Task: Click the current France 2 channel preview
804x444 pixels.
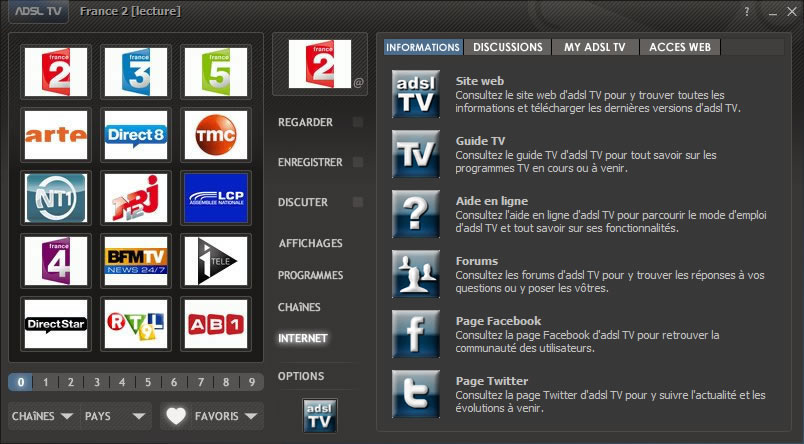Action: pos(320,64)
